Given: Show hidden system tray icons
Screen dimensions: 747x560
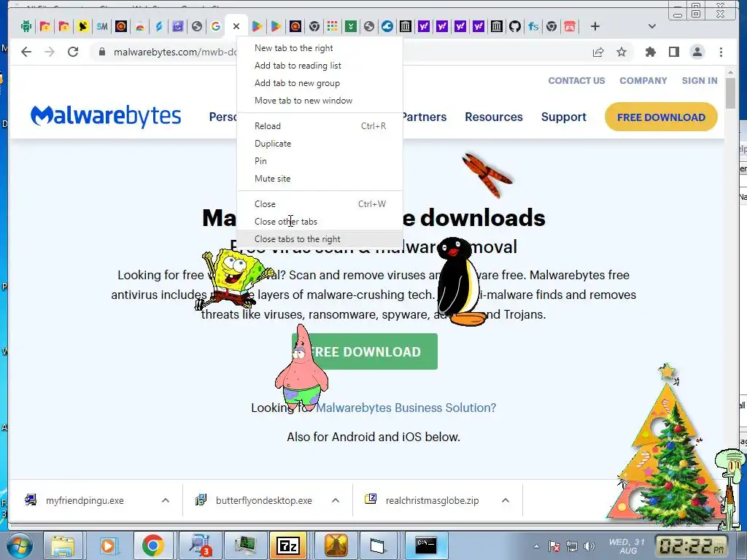Looking at the screenshot, I should pos(536,546).
